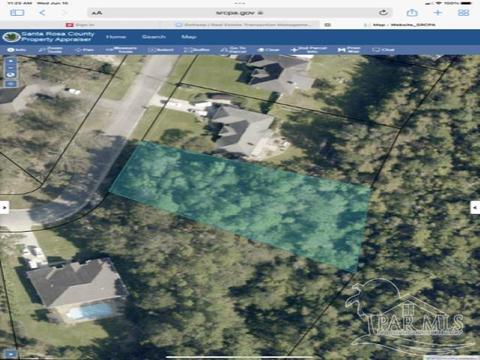This screenshot has height=360, width=480.
Task: Click the Print Map tool
Action: click(x=349, y=50)
